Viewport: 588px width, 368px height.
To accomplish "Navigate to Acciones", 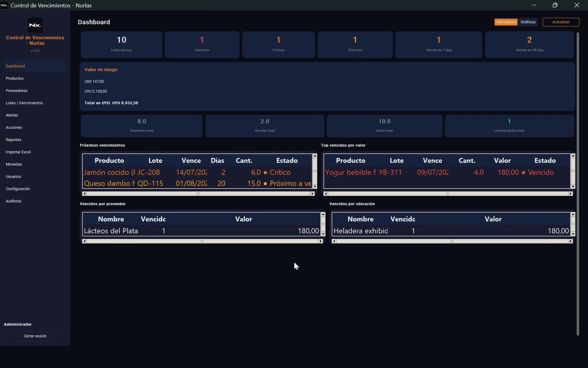I will (x=35, y=127).
